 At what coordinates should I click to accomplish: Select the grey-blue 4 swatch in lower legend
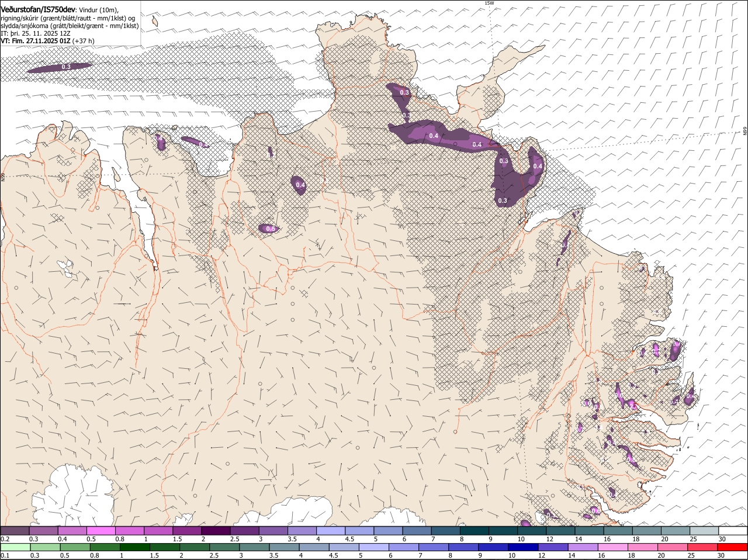tap(314, 547)
